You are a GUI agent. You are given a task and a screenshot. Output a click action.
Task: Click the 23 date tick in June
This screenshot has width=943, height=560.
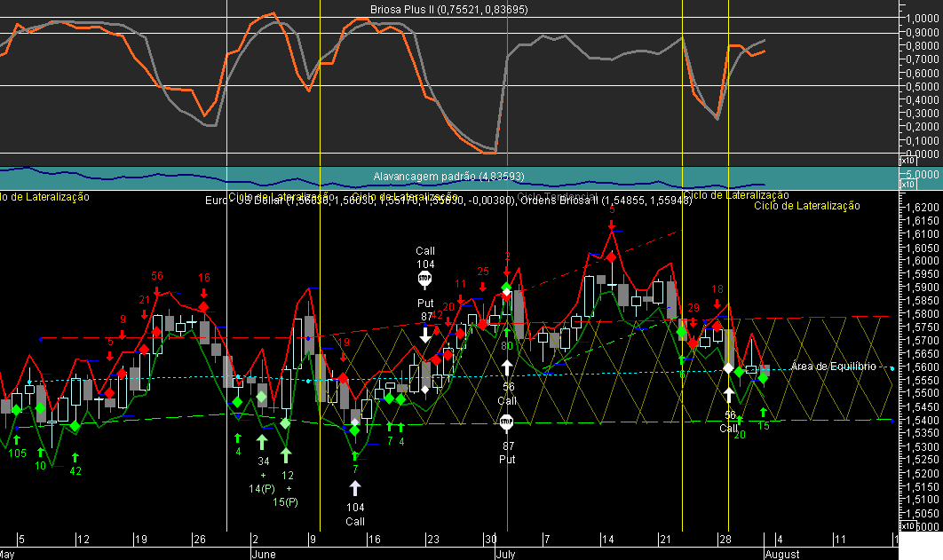point(433,539)
